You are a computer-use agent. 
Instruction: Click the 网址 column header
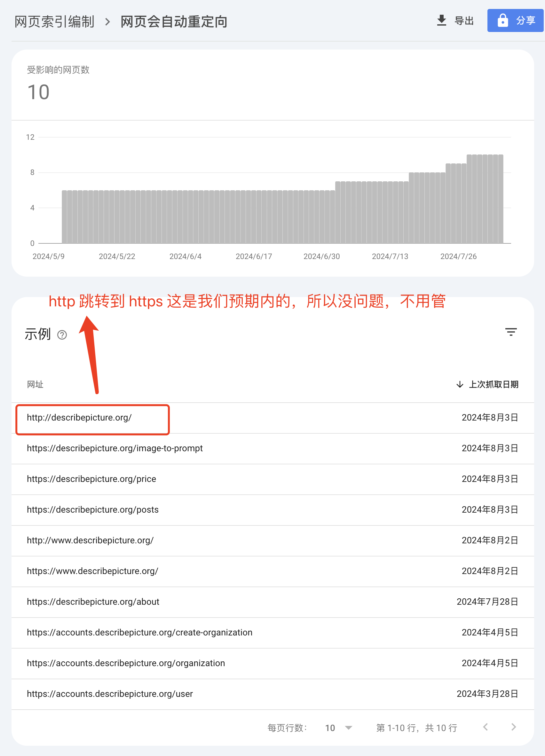click(x=35, y=384)
